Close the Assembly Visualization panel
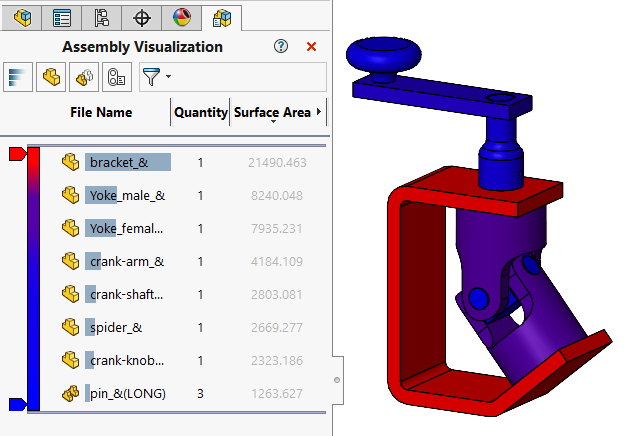 pos(311,46)
